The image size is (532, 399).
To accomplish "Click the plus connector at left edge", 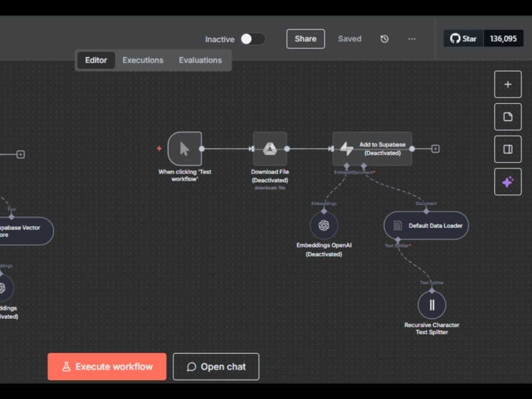I will click(x=20, y=154).
